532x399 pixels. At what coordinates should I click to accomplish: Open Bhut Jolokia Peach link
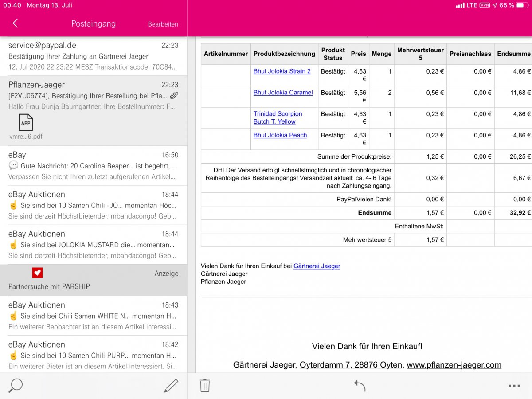(x=280, y=135)
